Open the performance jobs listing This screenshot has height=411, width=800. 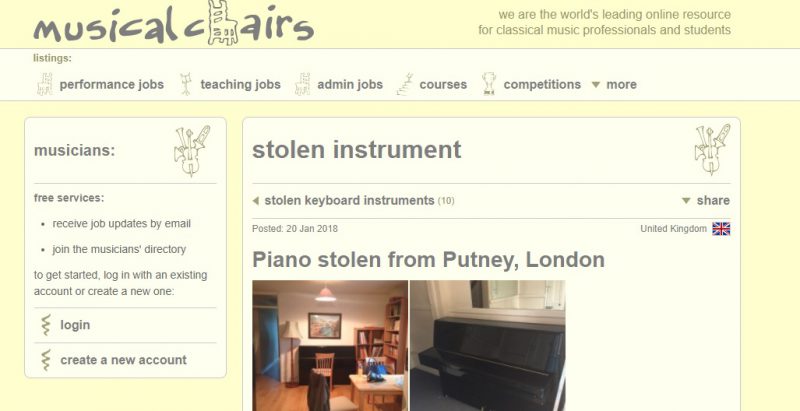(112, 85)
